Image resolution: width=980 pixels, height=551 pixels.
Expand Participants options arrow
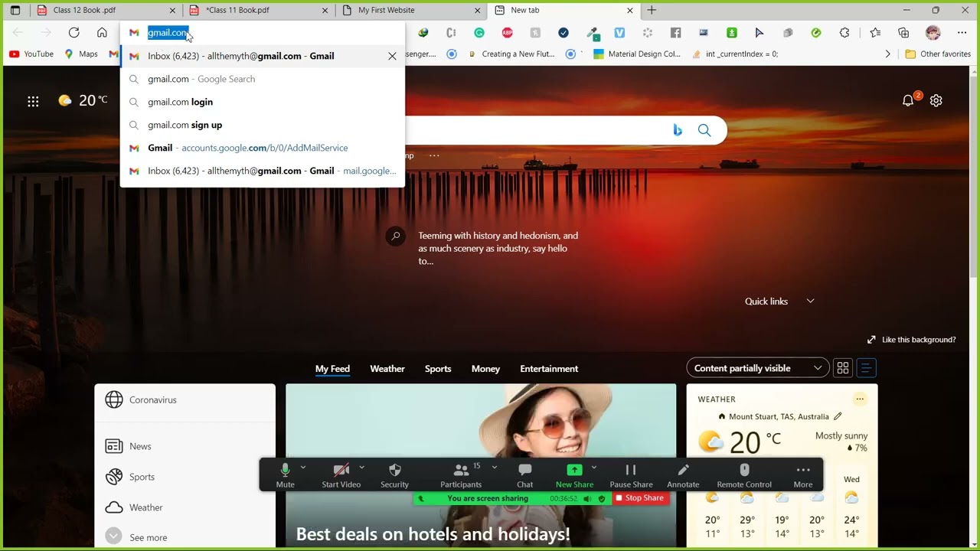[494, 468]
